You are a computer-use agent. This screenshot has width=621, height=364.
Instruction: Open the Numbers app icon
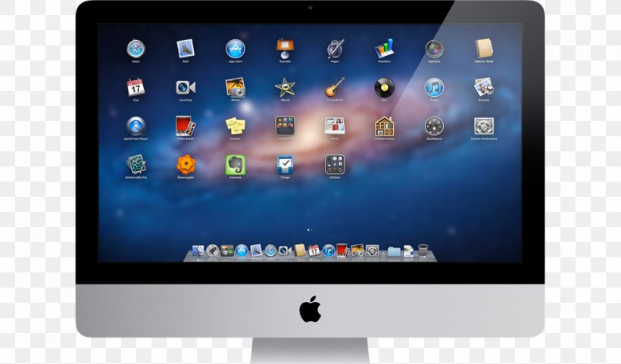pyautogui.click(x=385, y=48)
